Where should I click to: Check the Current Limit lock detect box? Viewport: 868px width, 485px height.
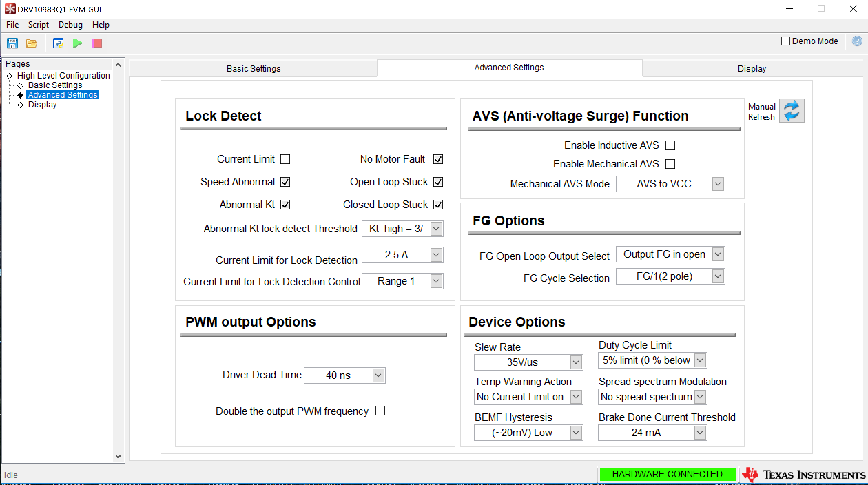tap(285, 159)
